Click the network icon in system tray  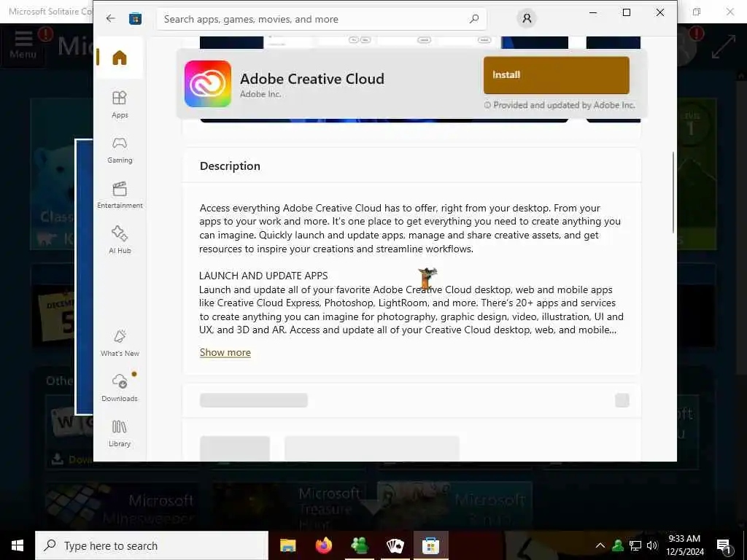click(x=635, y=545)
